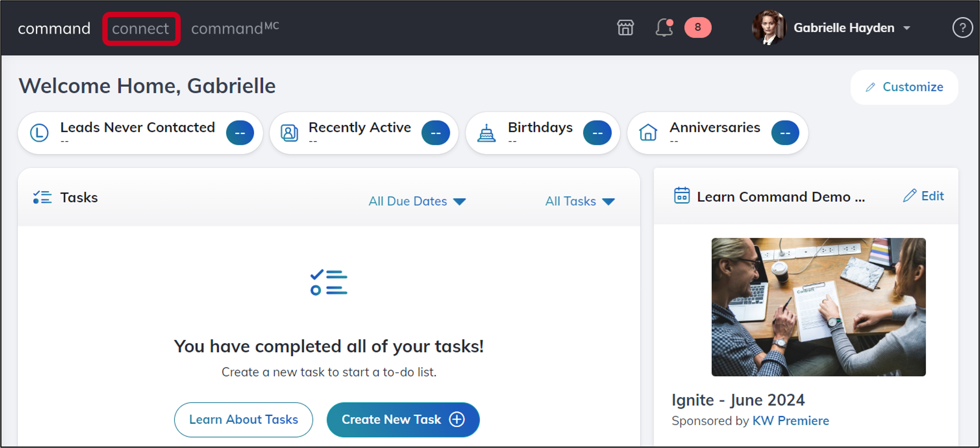The image size is (980, 448).
Task: Click the Create New Task button
Action: tap(403, 419)
